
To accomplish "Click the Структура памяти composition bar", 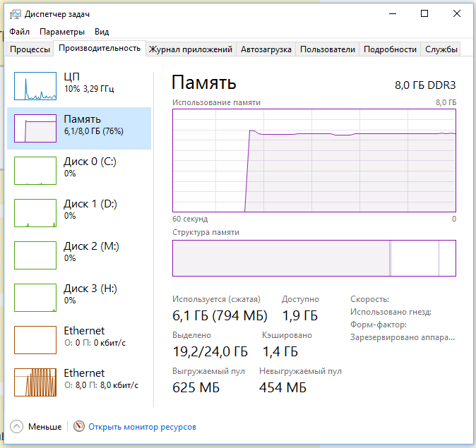I will [x=314, y=258].
